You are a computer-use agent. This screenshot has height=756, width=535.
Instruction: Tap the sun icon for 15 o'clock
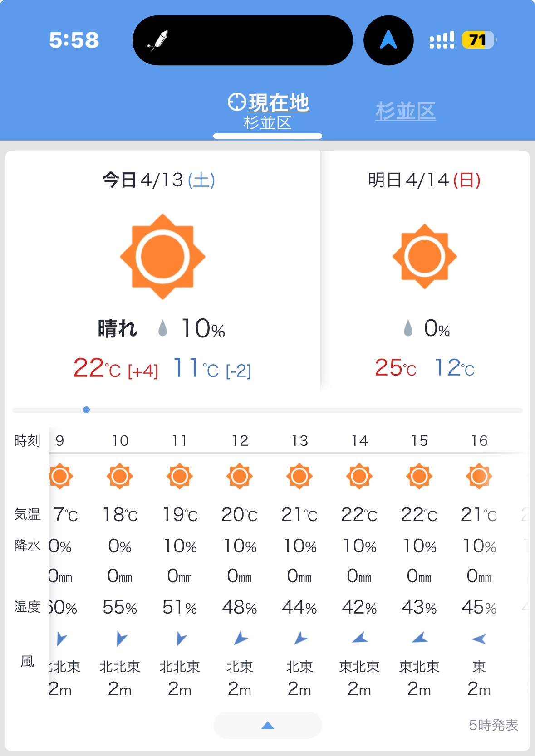(419, 476)
